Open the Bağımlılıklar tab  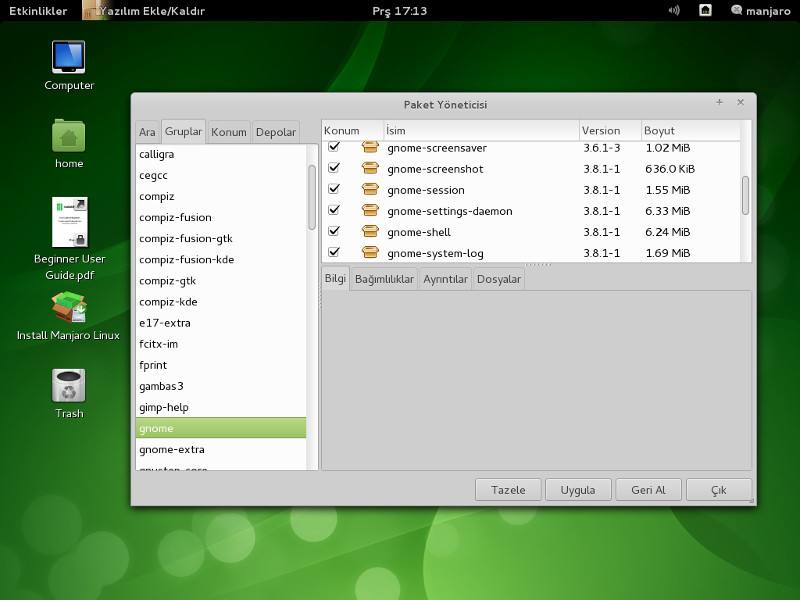click(x=384, y=279)
